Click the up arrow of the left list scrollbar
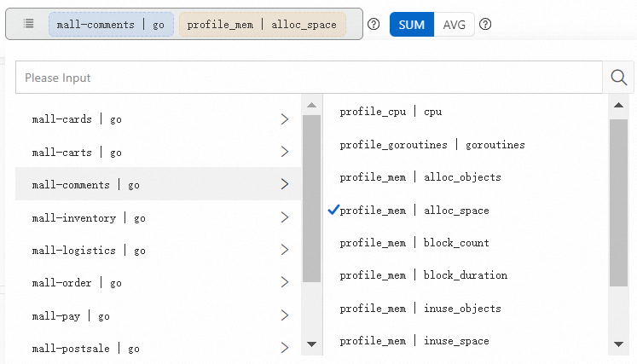 tap(311, 105)
